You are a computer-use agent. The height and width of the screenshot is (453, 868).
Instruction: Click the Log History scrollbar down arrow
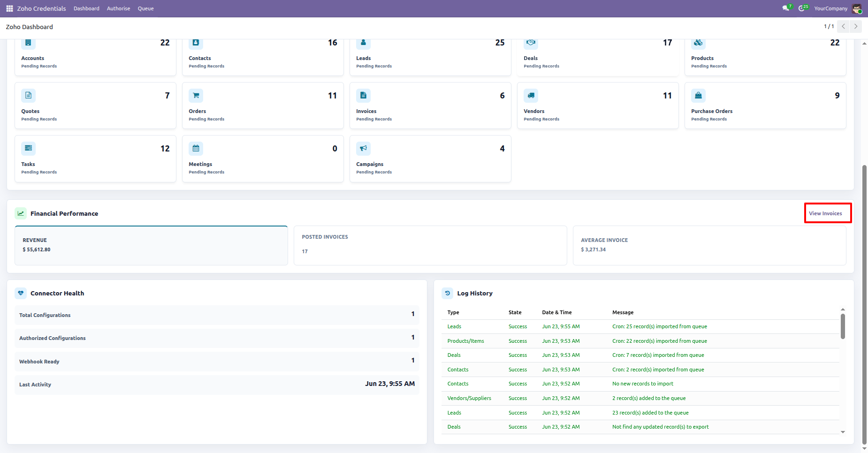(843, 432)
